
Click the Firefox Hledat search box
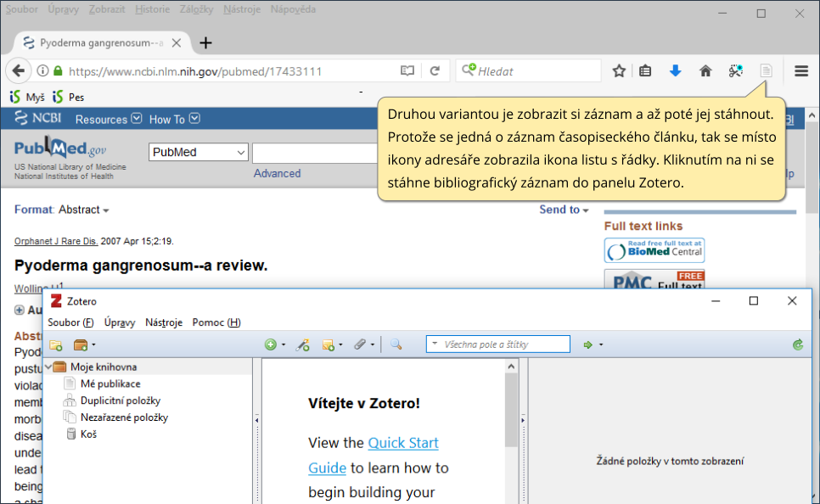coord(528,70)
